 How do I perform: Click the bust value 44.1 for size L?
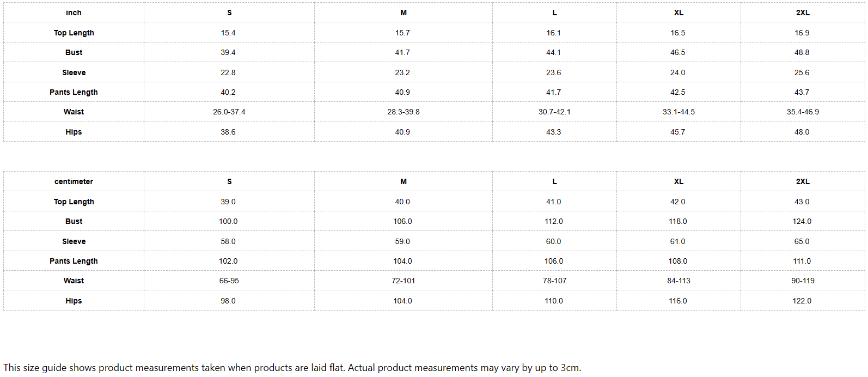pyautogui.click(x=553, y=52)
